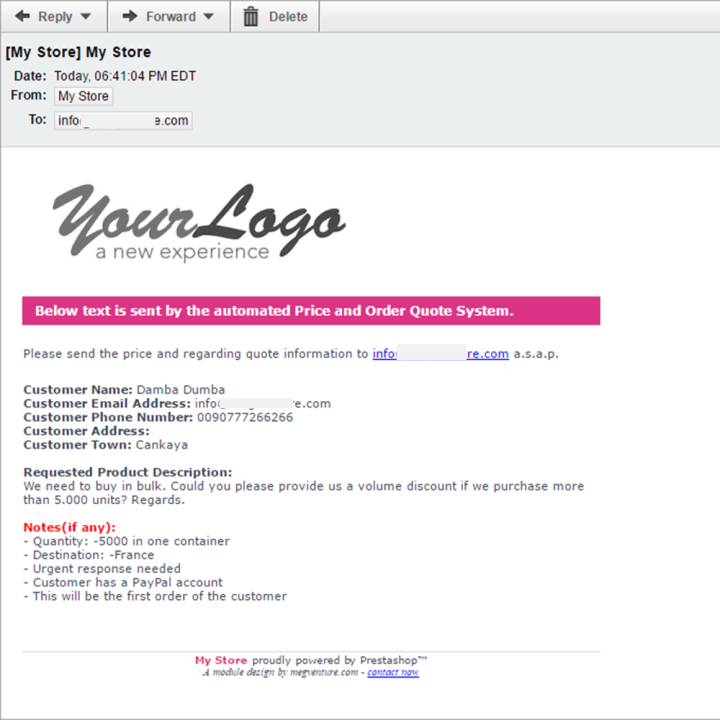Screen dimensions: 720x720
Task: Select the 'My Store' sender chip
Action: 83,96
